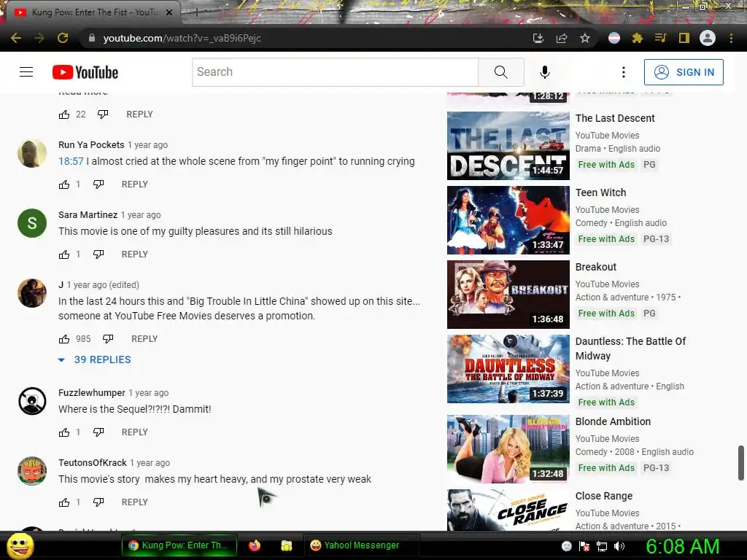Go to YouTube home via logo
The height and width of the screenshot is (560, 747).
pos(85,72)
